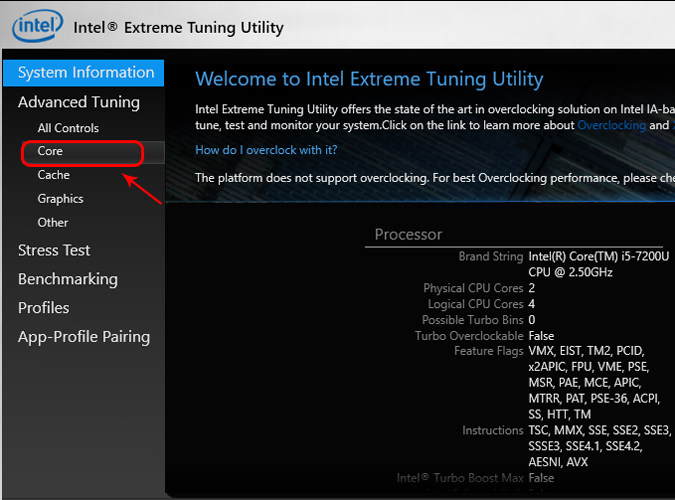Select Other under Advanced Tuning

[x=53, y=223]
